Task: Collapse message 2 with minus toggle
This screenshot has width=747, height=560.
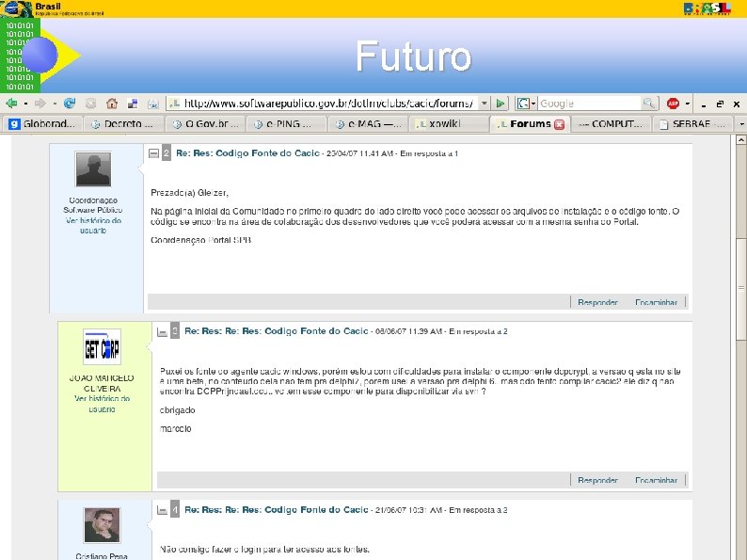Action: [x=153, y=153]
